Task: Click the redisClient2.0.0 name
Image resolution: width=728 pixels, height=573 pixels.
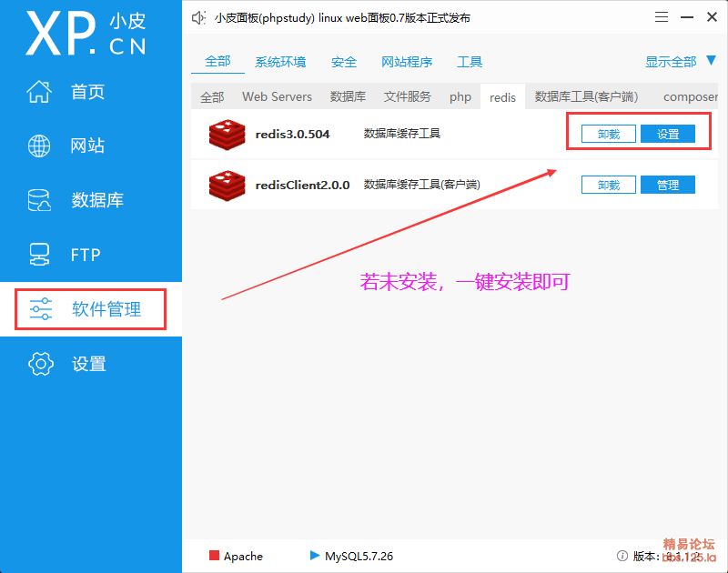Action: [x=302, y=186]
